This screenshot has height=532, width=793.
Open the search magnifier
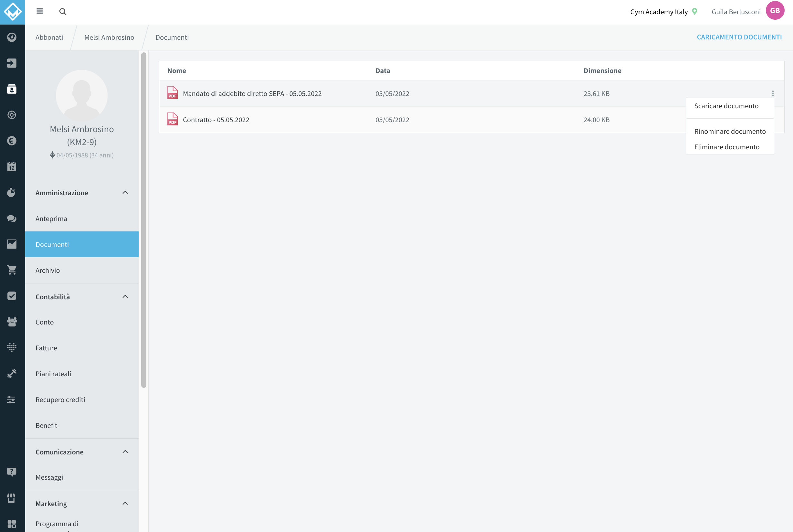(63, 12)
